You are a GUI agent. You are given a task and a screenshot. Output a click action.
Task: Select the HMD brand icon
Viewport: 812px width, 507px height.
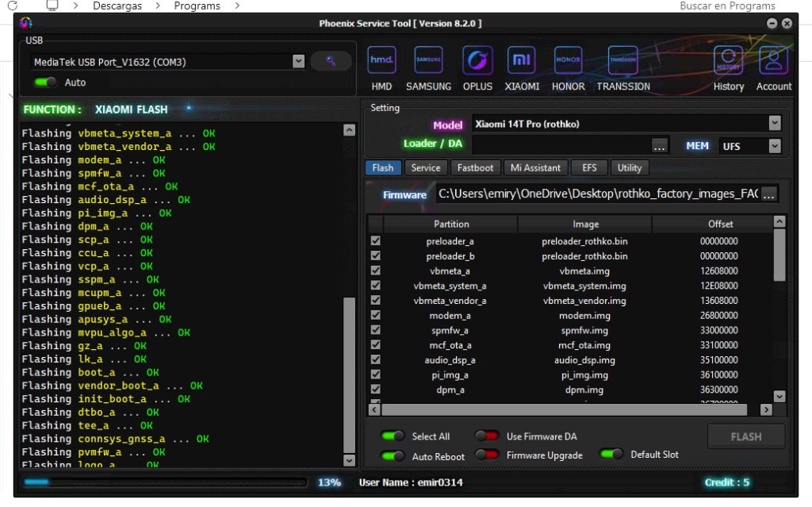[381, 62]
